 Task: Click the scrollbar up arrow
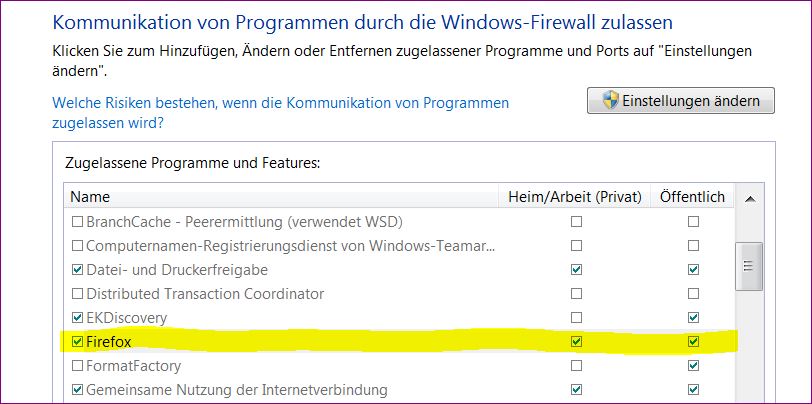[746, 198]
